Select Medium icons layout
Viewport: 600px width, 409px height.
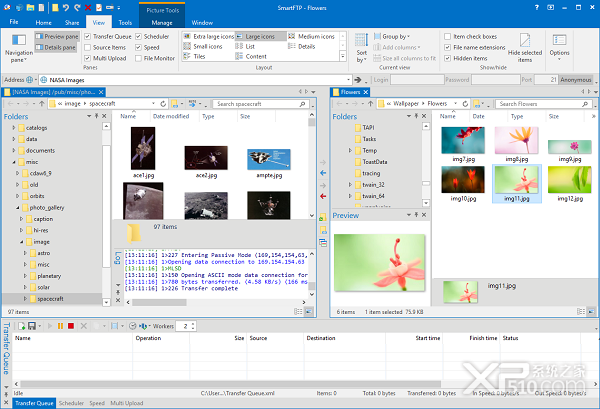click(311, 36)
